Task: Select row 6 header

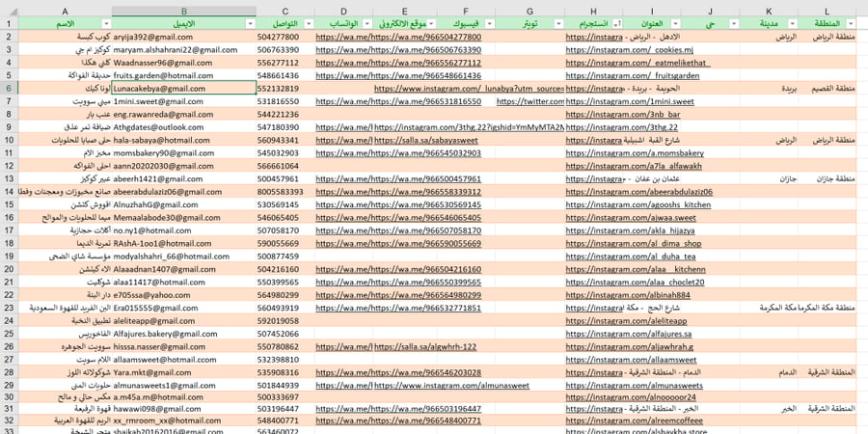Action: pos(9,89)
